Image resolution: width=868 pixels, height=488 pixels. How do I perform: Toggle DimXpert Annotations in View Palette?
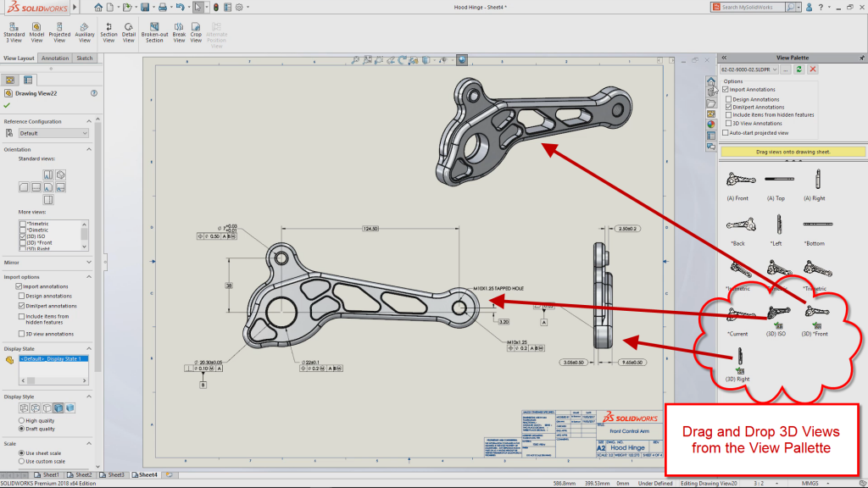pyautogui.click(x=728, y=107)
